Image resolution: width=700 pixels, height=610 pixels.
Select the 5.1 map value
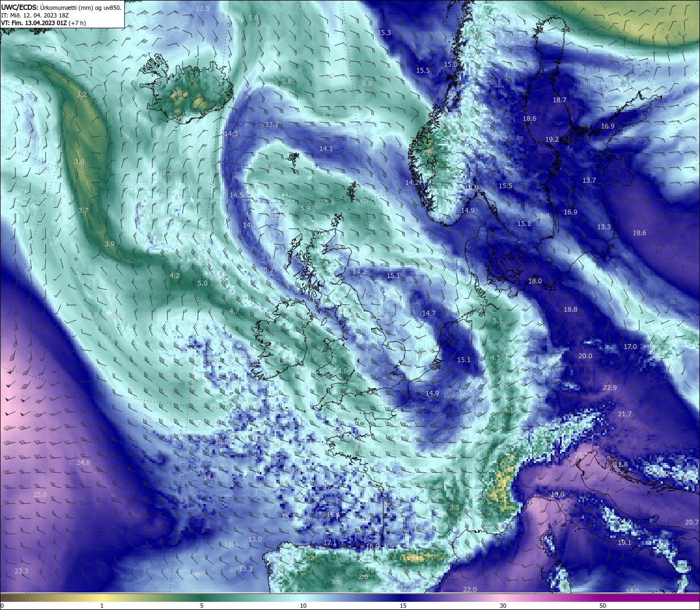click(498, 321)
